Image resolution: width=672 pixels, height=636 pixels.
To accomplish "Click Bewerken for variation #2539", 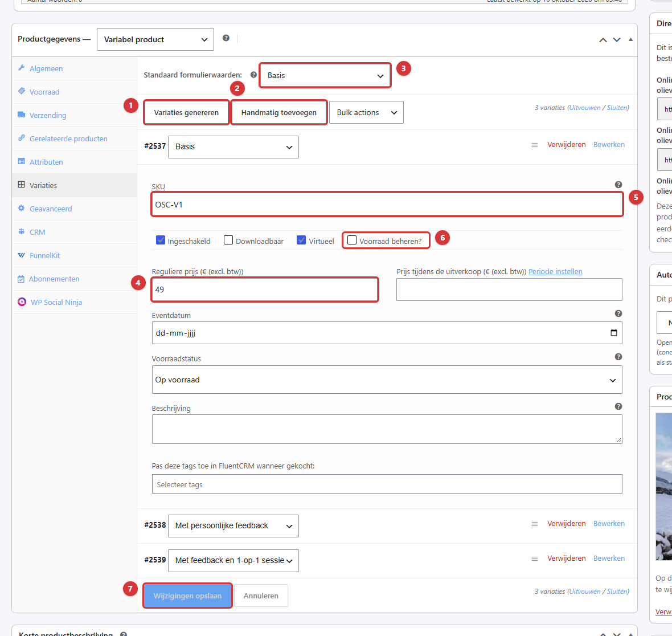I will click(x=609, y=558).
